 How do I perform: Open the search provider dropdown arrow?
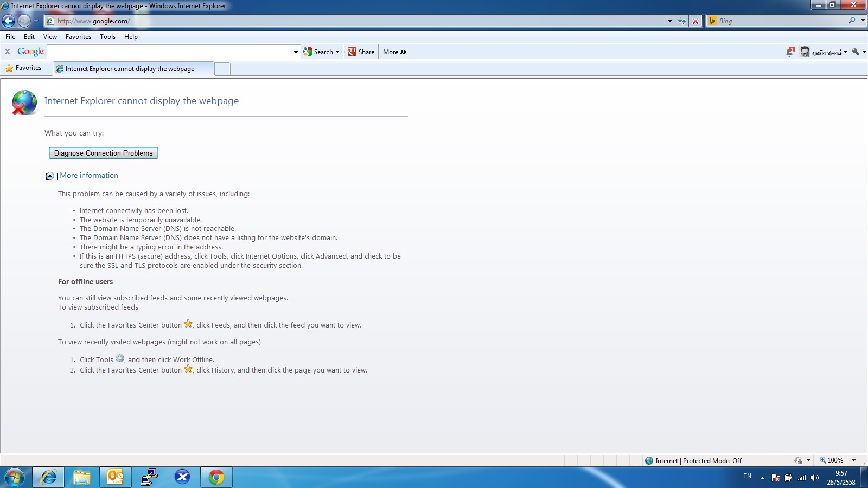pos(863,21)
